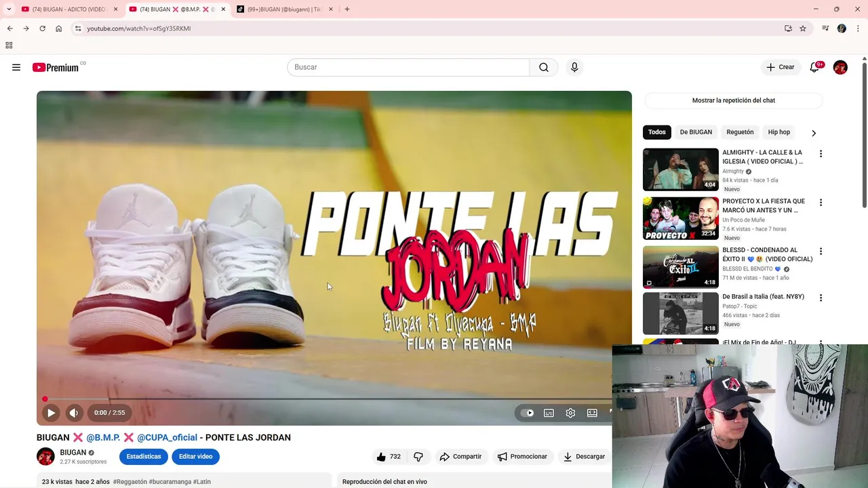Go back in browser history

pyautogui.click(x=9, y=28)
